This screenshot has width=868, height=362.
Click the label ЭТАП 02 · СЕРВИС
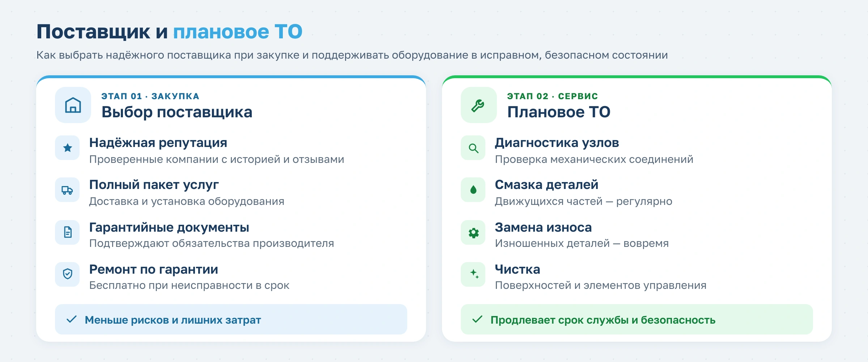click(552, 96)
